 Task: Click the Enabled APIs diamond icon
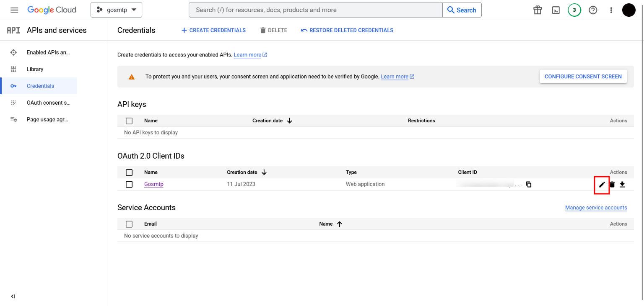coord(13,52)
